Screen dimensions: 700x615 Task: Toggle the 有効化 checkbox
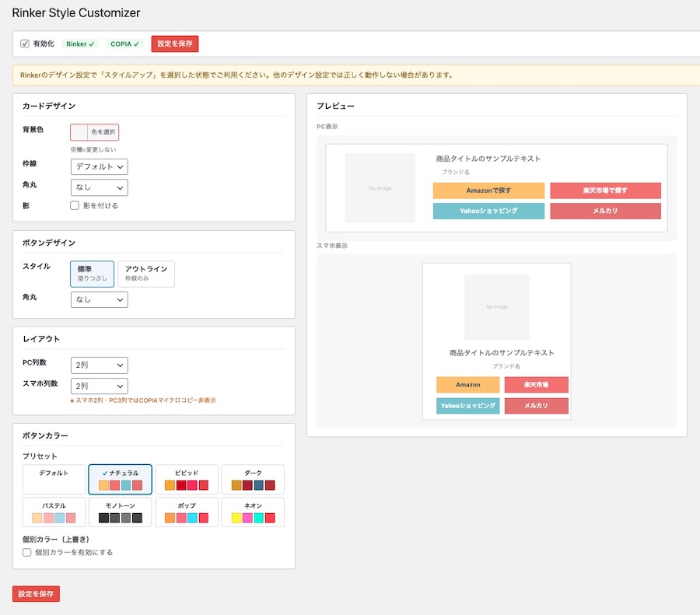pyautogui.click(x=25, y=44)
